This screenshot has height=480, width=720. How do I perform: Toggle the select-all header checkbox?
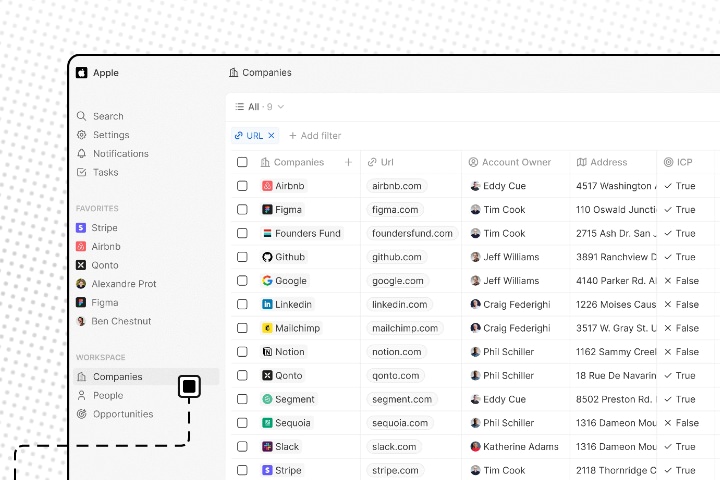pyautogui.click(x=242, y=162)
